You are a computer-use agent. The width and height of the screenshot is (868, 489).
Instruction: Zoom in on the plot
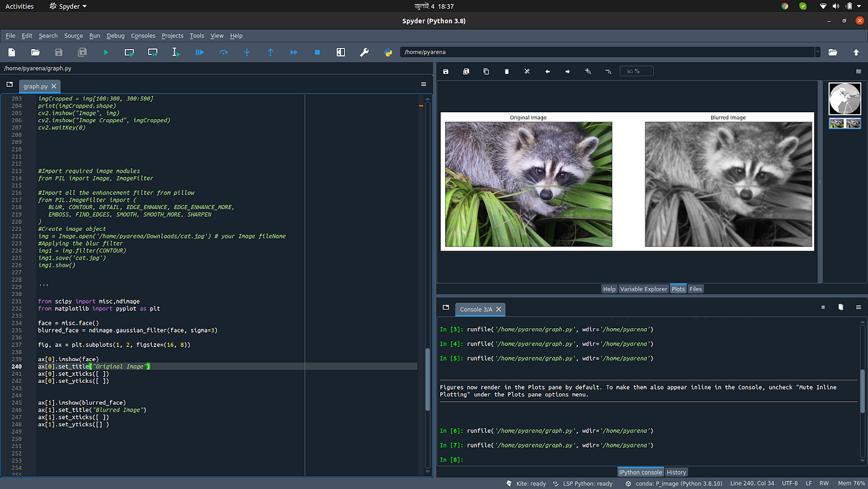pos(588,71)
